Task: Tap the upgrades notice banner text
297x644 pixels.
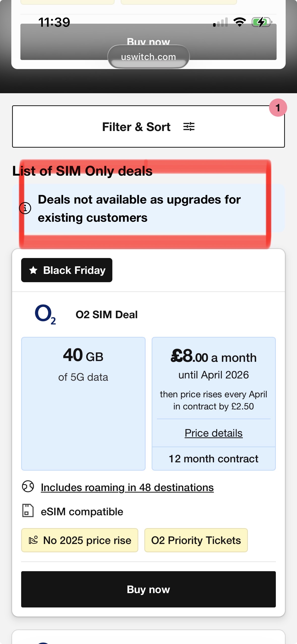Action: (x=139, y=209)
